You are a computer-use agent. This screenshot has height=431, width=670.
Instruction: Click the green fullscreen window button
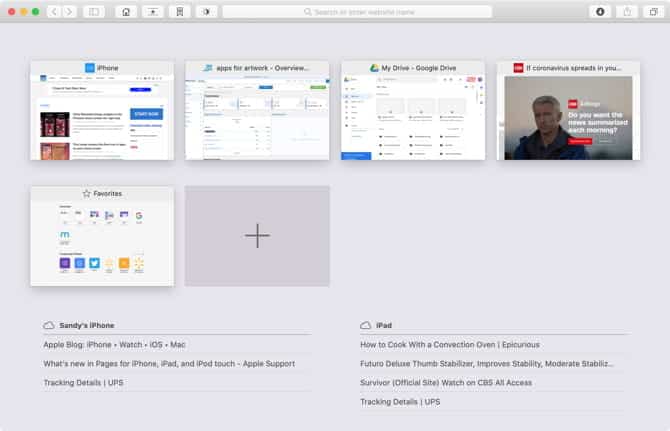coord(35,12)
